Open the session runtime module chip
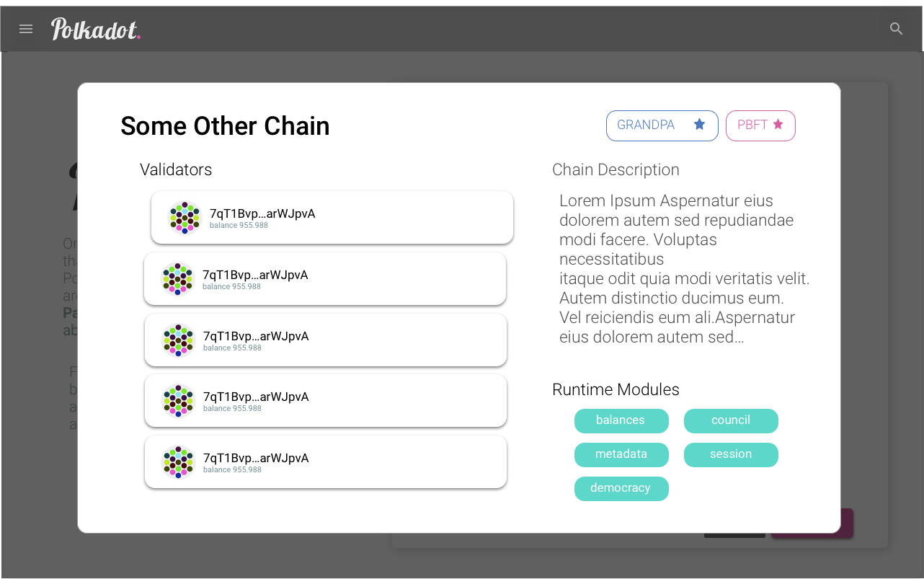The height and width of the screenshot is (579, 924). [x=731, y=455]
